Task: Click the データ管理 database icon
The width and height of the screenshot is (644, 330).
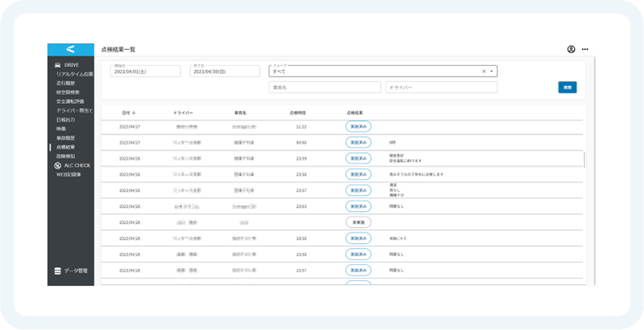Action: coord(58,271)
